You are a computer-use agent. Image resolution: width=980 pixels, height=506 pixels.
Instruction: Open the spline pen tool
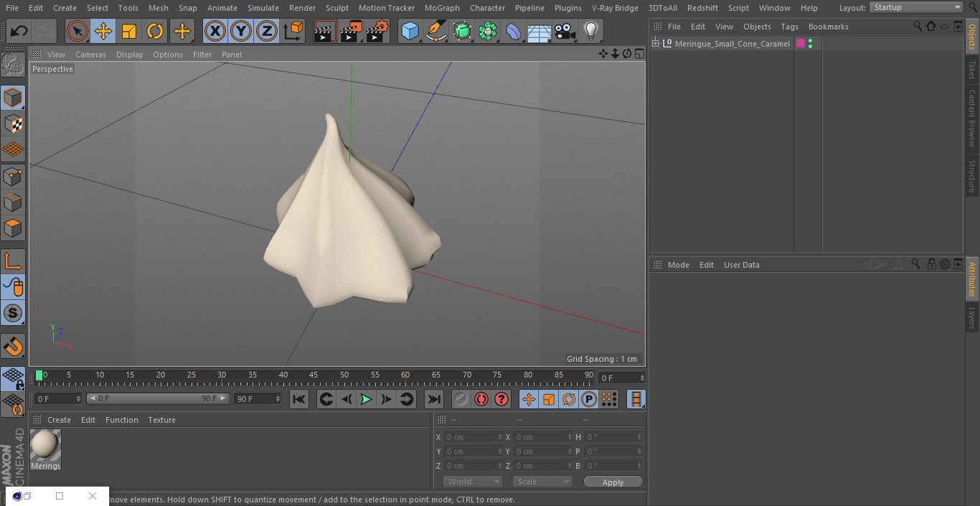(x=435, y=32)
